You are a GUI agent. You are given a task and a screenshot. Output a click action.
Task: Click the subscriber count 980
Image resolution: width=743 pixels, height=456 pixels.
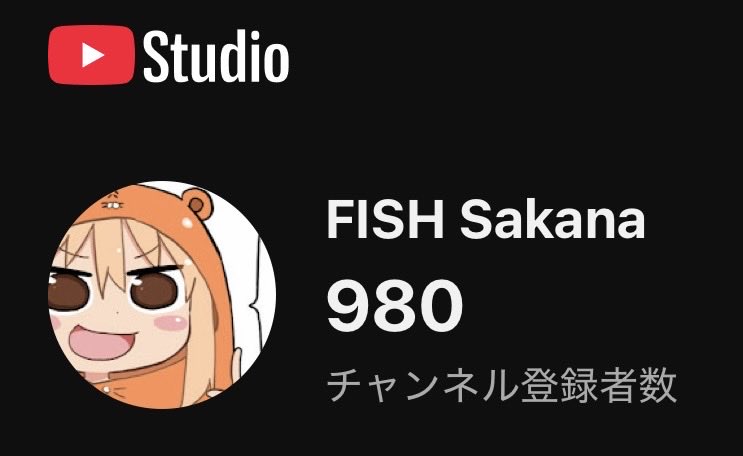[x=395, y=306]
